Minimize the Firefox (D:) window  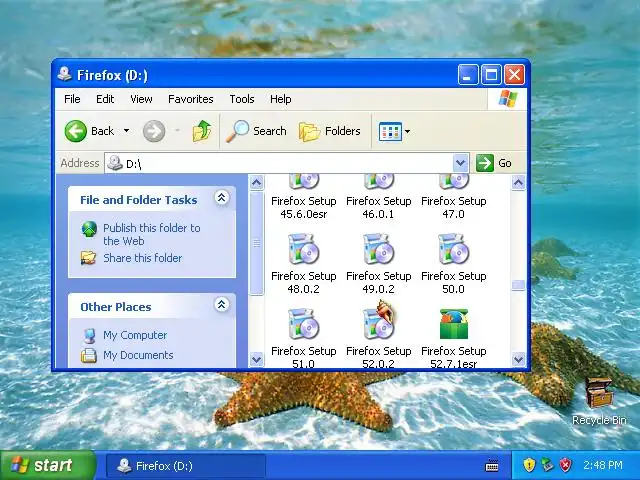click(x=468, y=75)
